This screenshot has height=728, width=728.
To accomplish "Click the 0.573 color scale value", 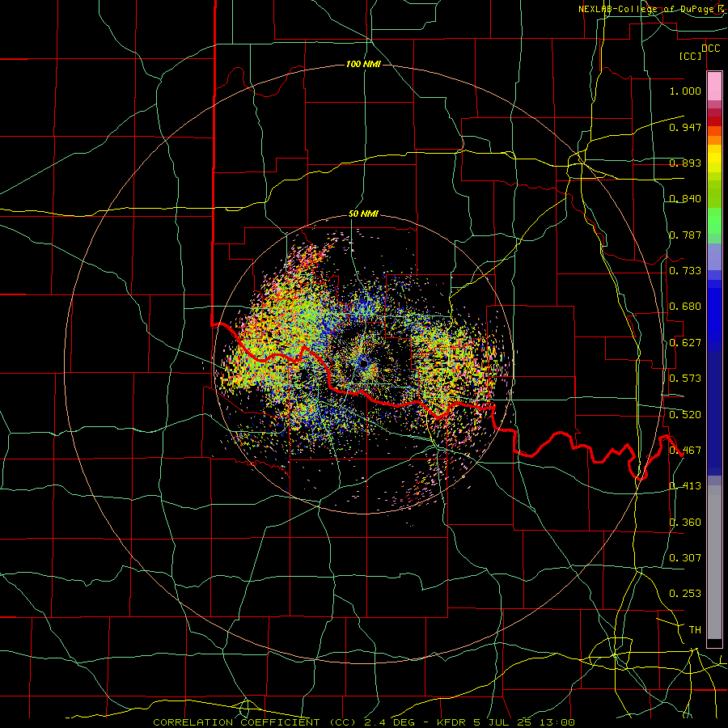I will pyautogui.click(x=685, y=378).
